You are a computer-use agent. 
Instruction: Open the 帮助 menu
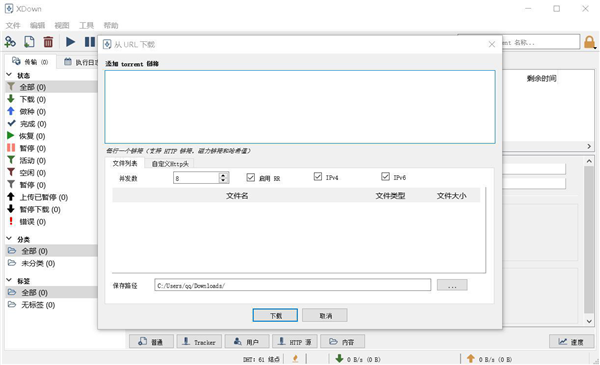pyautogui.click(x=111, y=25)
